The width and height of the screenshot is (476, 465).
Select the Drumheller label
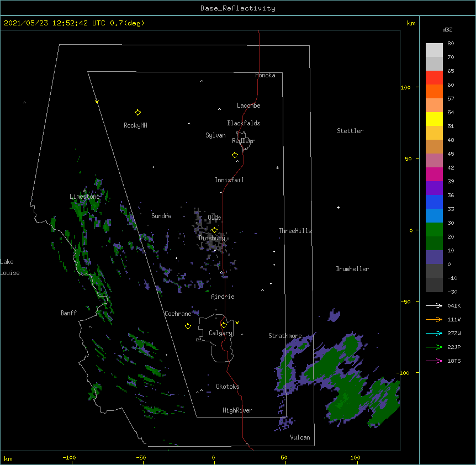352,269
